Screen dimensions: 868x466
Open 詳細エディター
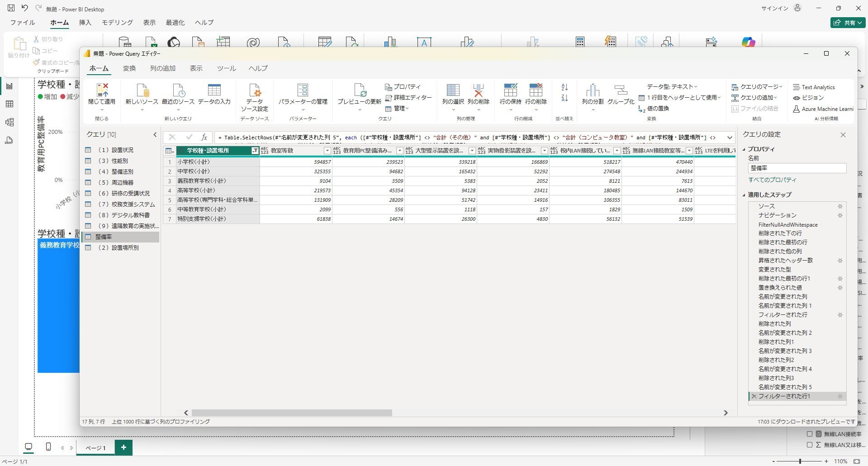click(408, 98)
